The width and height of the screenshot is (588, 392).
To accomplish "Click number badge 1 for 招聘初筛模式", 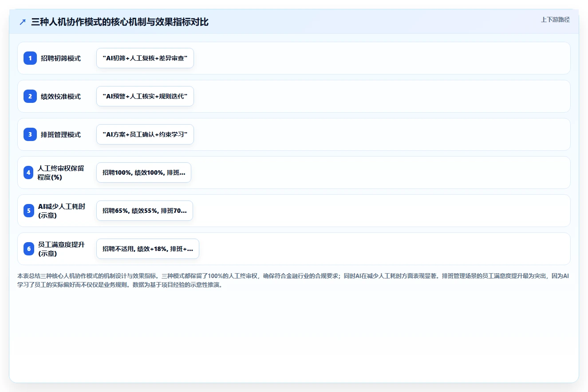I will click(30, 58).
